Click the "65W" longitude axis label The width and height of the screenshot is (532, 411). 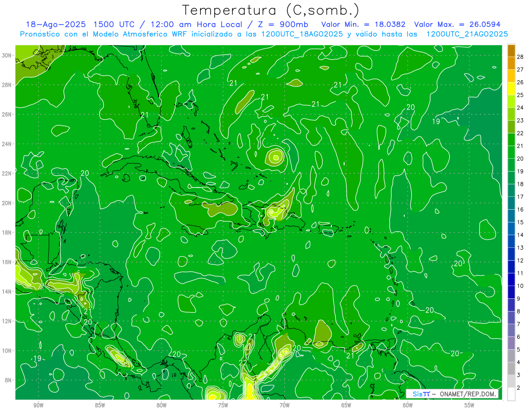pyautogui.click(x=346, y=405)
